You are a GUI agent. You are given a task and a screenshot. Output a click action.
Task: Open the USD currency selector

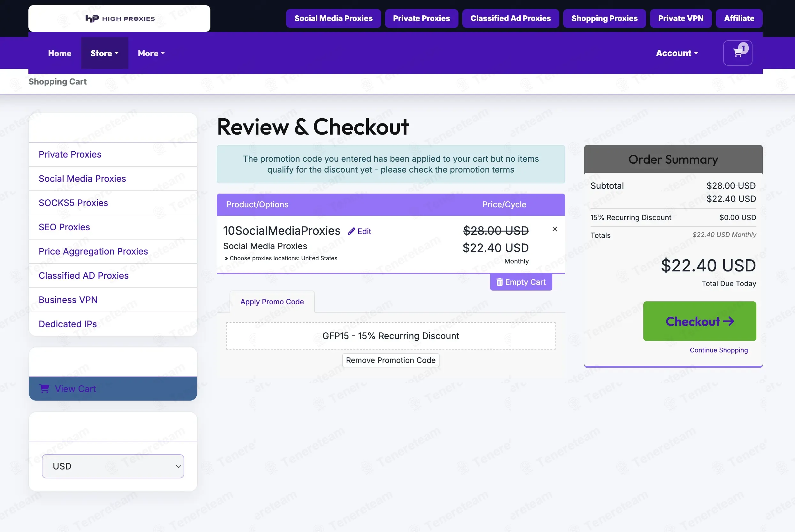113,466
